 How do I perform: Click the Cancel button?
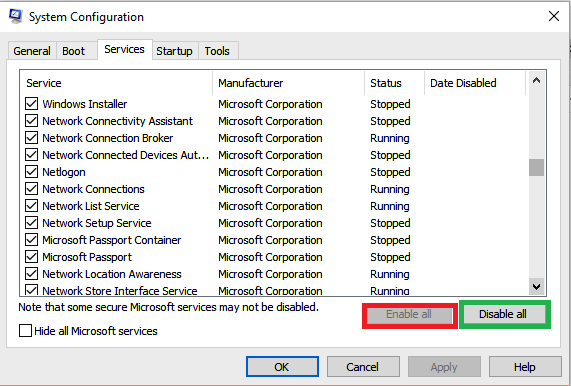tap(363, 367)
